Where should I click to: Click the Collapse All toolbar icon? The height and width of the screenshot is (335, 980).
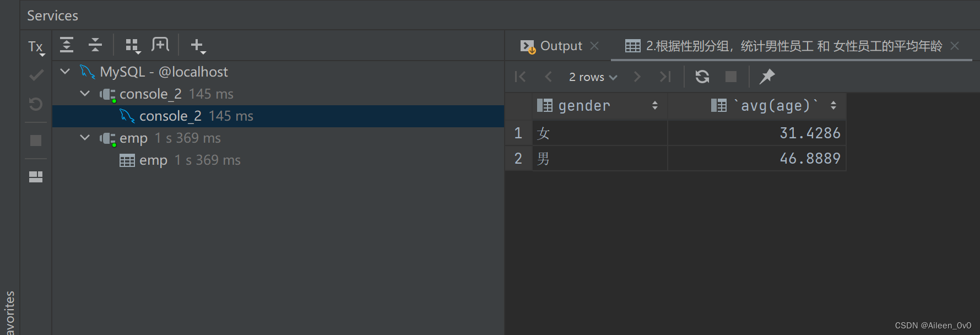(x=95, y=45)
